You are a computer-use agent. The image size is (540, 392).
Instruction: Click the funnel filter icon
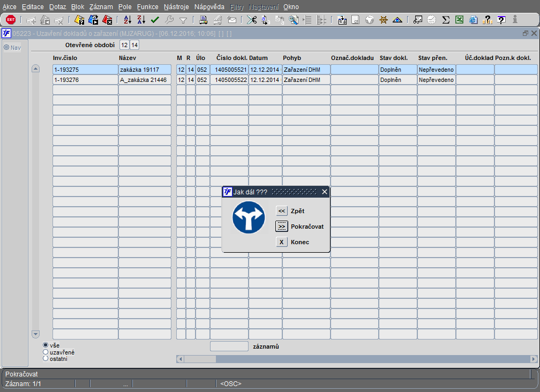coord(183,21)
